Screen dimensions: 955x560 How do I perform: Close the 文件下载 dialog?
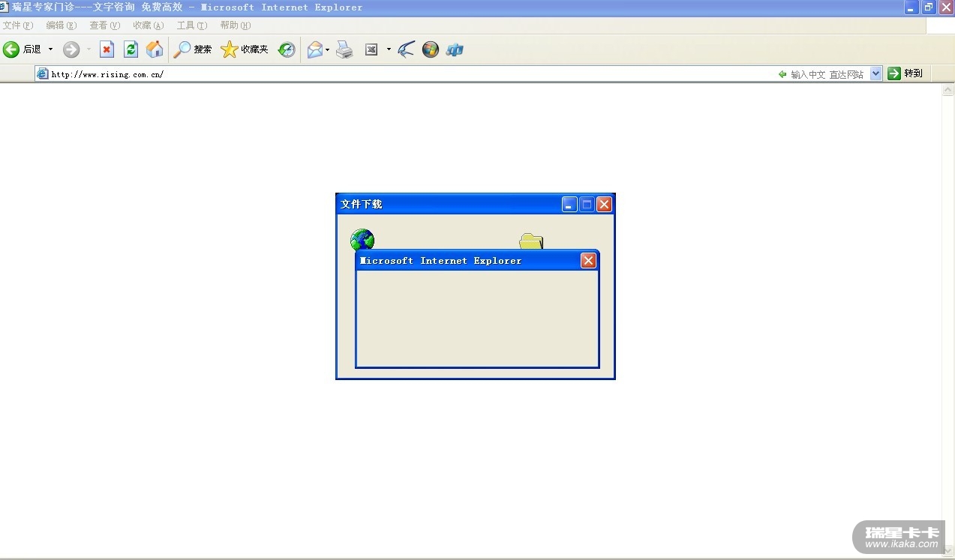604,204
